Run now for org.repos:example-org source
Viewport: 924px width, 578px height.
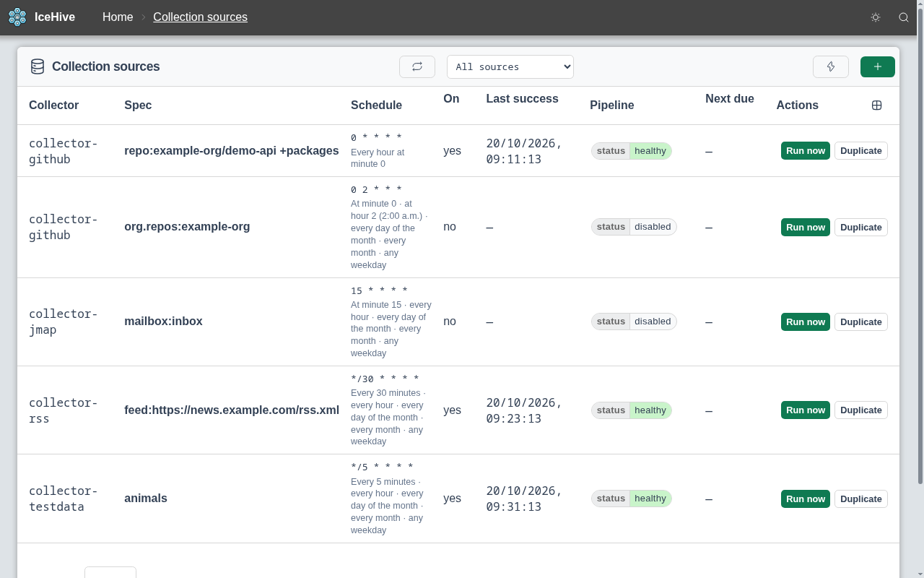coord(806,227)
